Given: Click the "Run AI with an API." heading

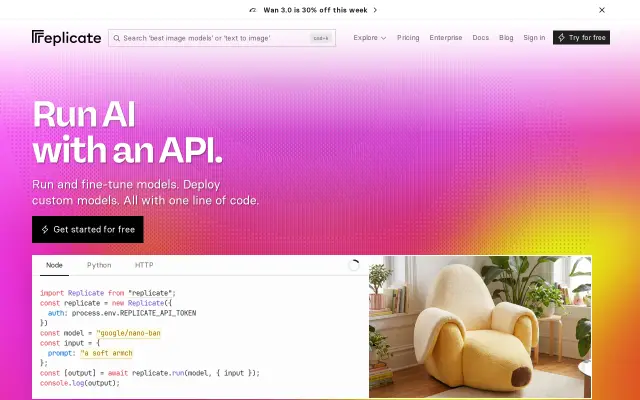Looking at the screenshot, I should tap(127, 132).
